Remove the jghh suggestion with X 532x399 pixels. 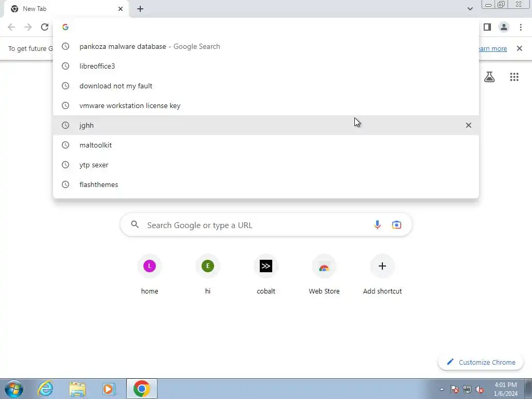(469, 125)
